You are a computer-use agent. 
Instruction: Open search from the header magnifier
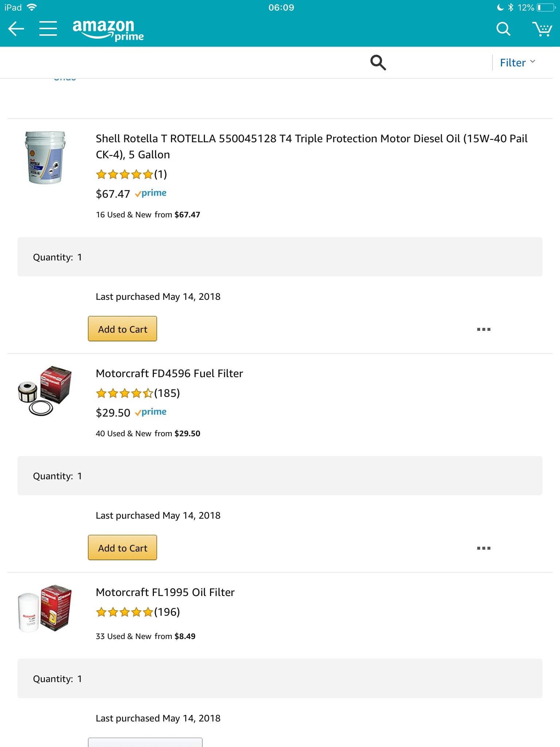click(x=503, y=29)
